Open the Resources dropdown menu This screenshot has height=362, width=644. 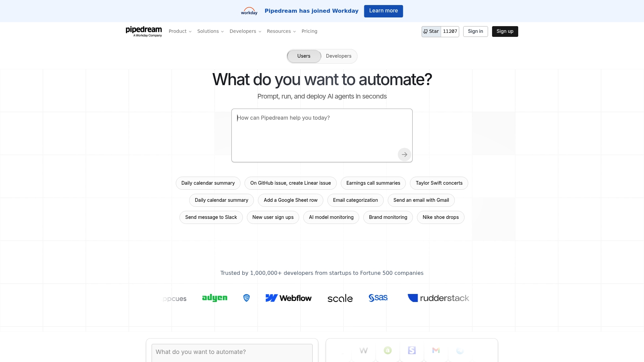pyautogui.click(x=281, y=31)
